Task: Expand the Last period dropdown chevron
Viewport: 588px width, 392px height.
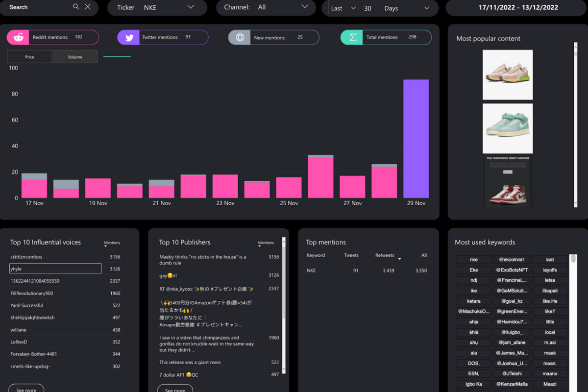Action: (x=353, y=8)
